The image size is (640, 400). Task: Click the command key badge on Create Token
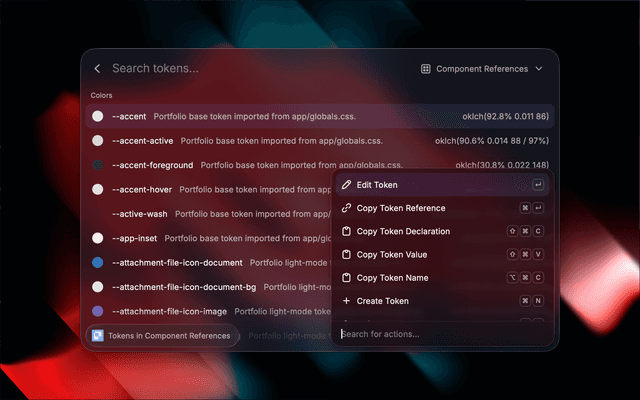tap(525, 301)
